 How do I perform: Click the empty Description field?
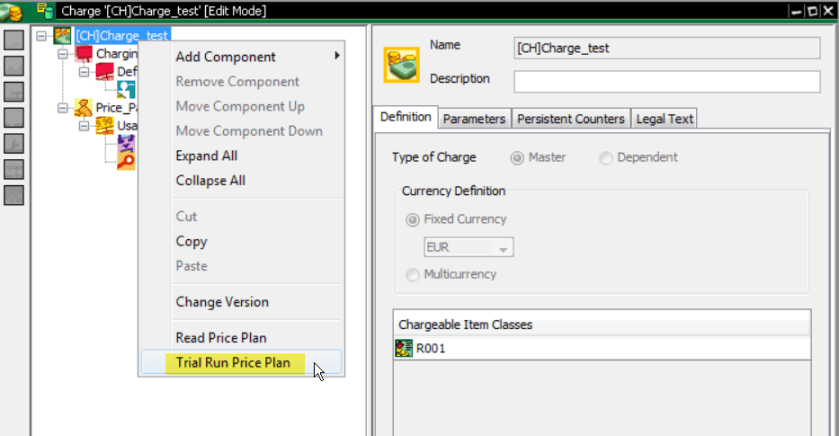tap(667, 82)
